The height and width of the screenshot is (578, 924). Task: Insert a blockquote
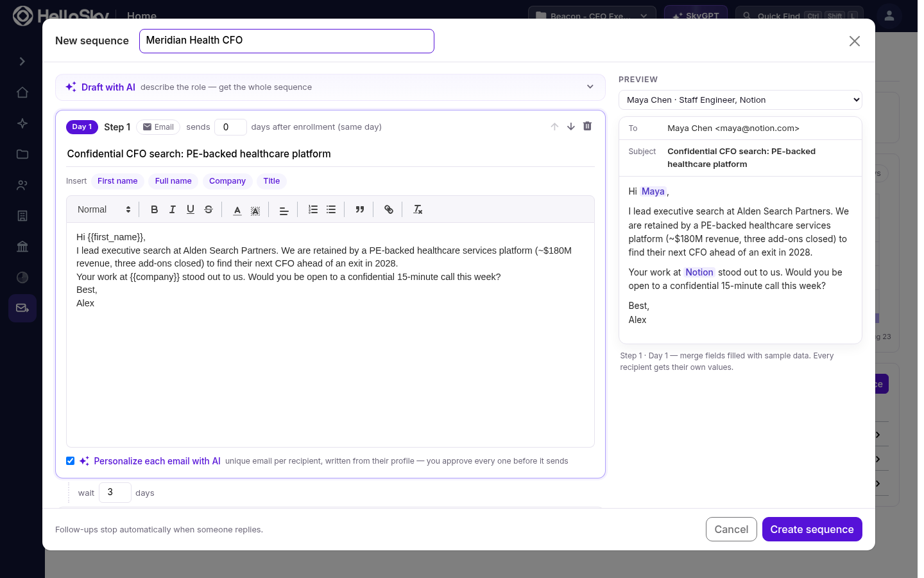(360, 209)
